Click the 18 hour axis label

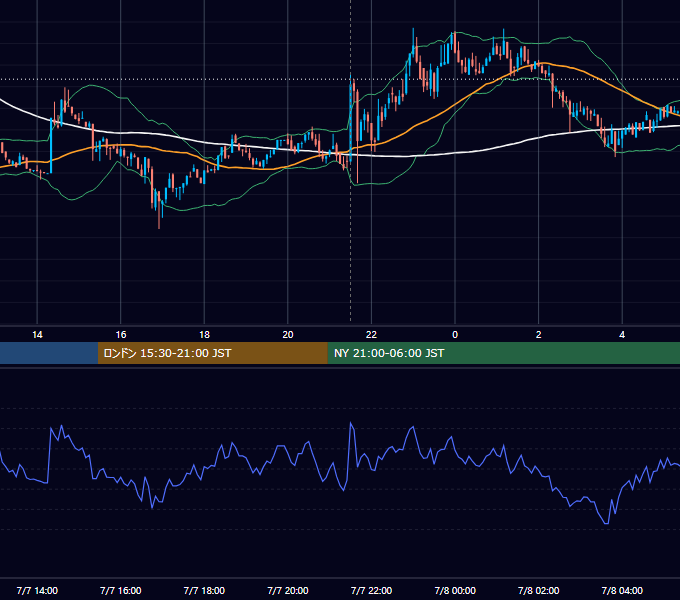[x=204, y=335]
